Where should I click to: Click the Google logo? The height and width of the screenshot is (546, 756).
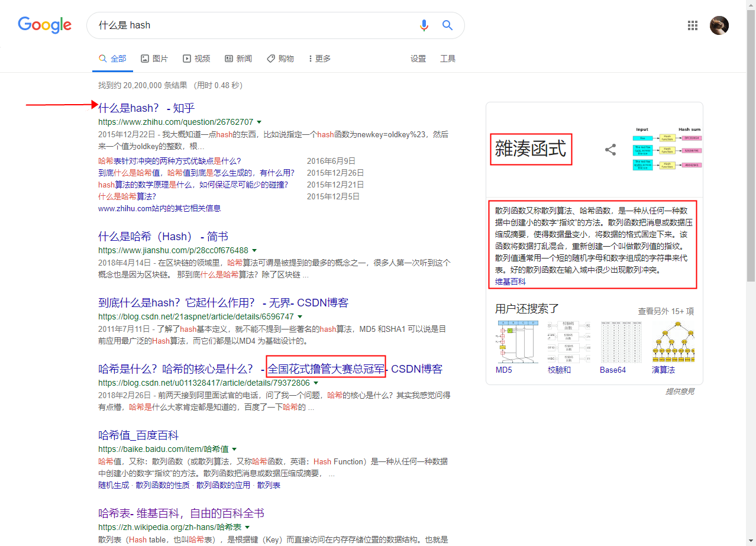(x=44, y=25)
